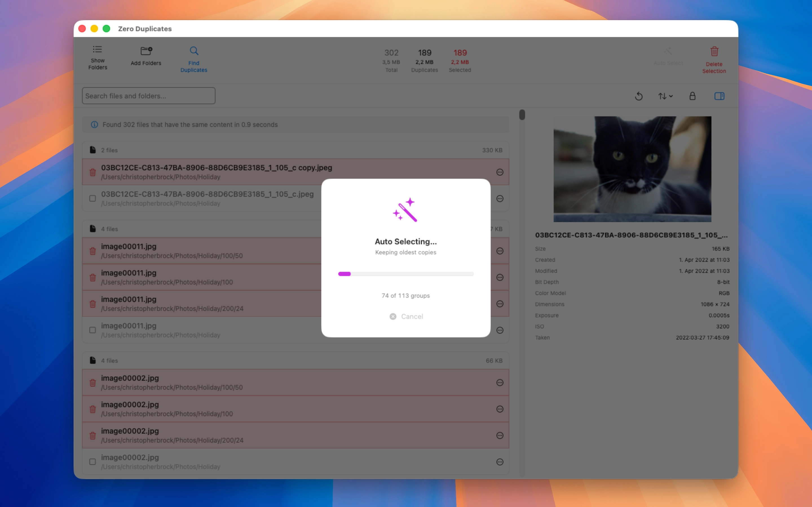Click the Delete Selection button

pyautogui.click(x=714, y=60)
